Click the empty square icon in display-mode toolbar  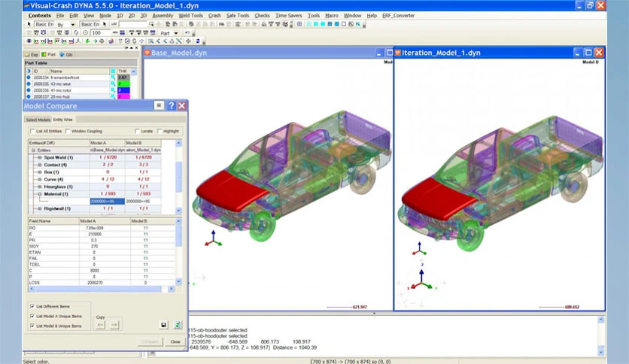tap(344, 25)
